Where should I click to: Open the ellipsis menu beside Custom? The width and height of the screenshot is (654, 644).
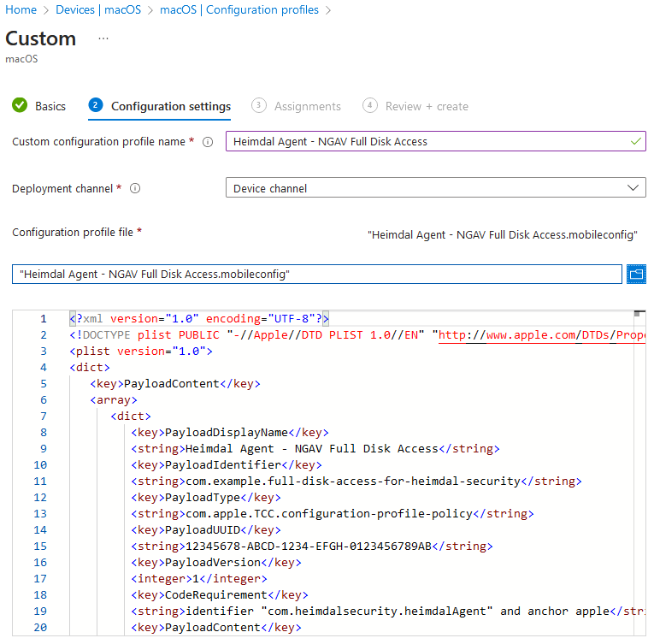pyautogui.click(x=103, y=38)
